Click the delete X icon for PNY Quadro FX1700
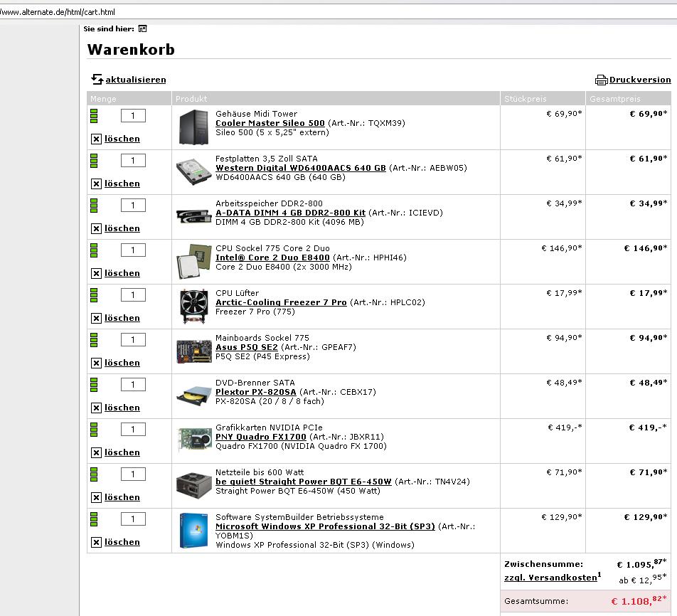The height and width of the screenshot is (616, 677). click(96, 452)
